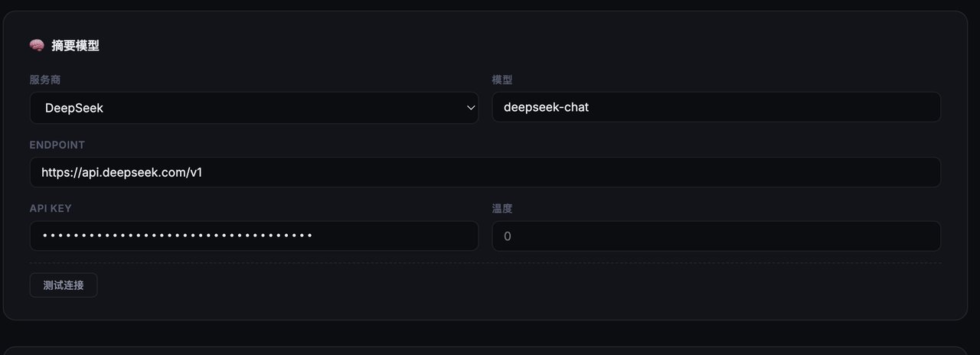Click the dotted password characters in API key
The height and width of the screenshot is (355, 980).
178,236
